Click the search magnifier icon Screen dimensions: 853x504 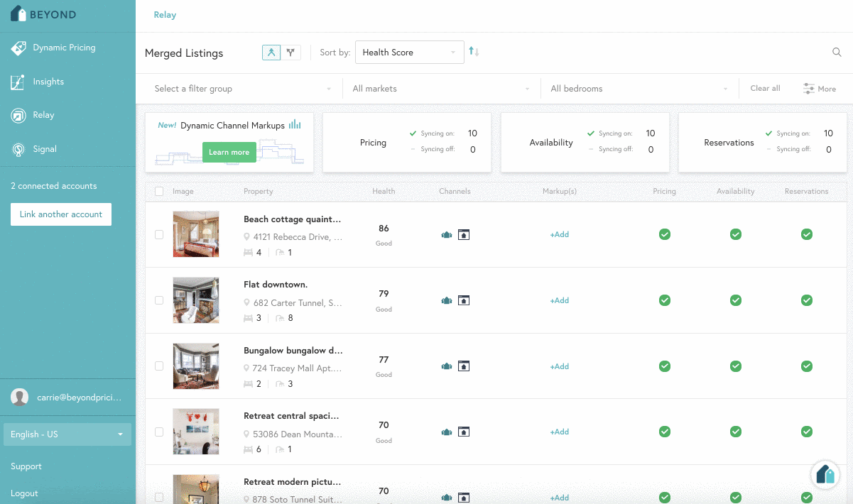click(837, 53)
